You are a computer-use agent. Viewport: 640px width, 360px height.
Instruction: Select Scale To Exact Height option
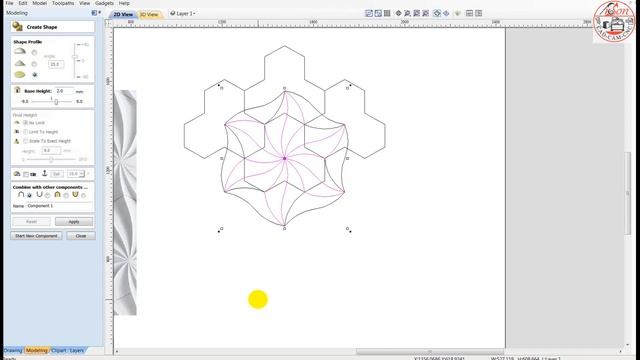click(25, 141)
